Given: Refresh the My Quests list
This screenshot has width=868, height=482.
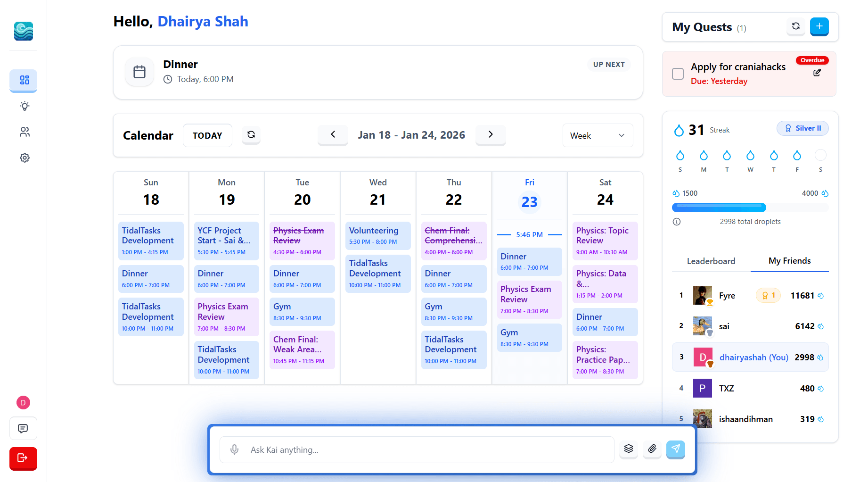Looking at the screenshot, I should pyautogui.click(x=796, y=26).
